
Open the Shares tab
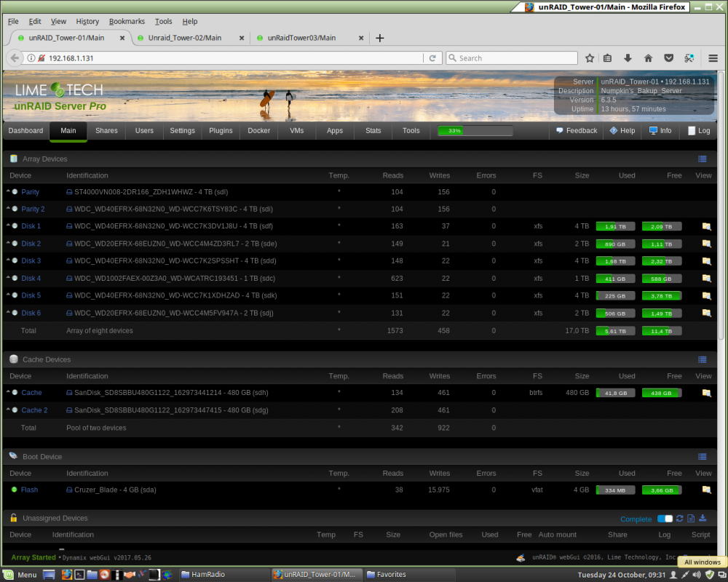(106, 131)
